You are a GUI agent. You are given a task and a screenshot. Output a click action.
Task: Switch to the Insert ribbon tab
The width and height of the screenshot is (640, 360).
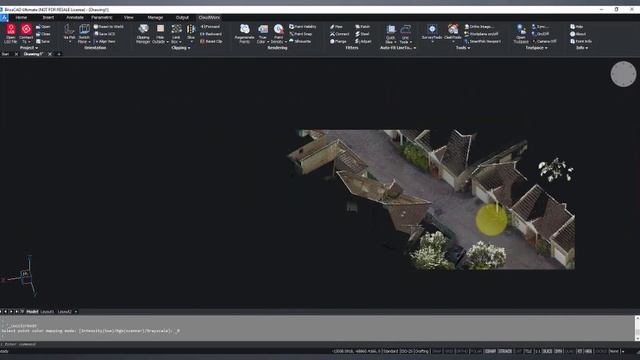48,18
